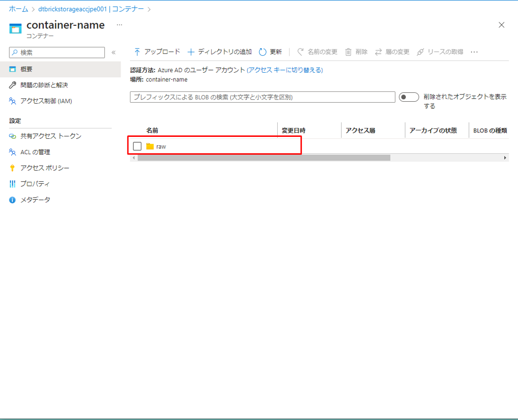Image resolution: width=518 pixels, height=420 pixels.
Task: Open メタデータ info item
Action: coord(35,200)
